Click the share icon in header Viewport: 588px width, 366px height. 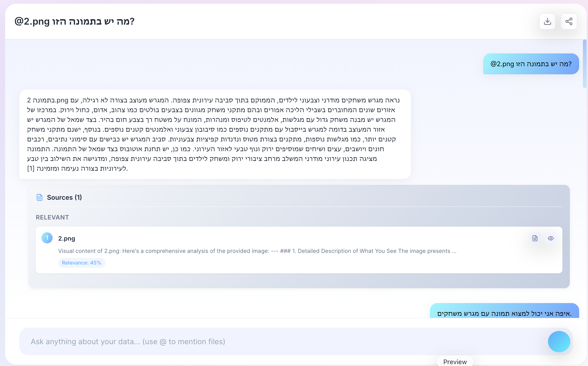(x=569, y=21)
